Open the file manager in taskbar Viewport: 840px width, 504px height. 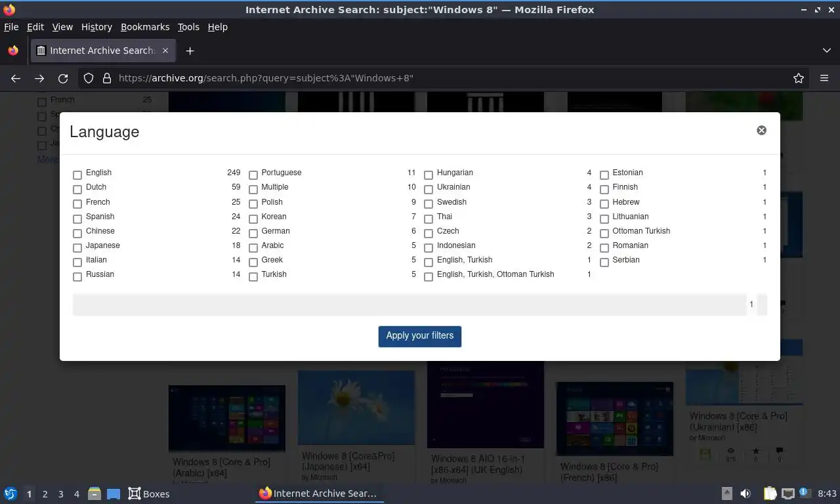click(94, 493)
